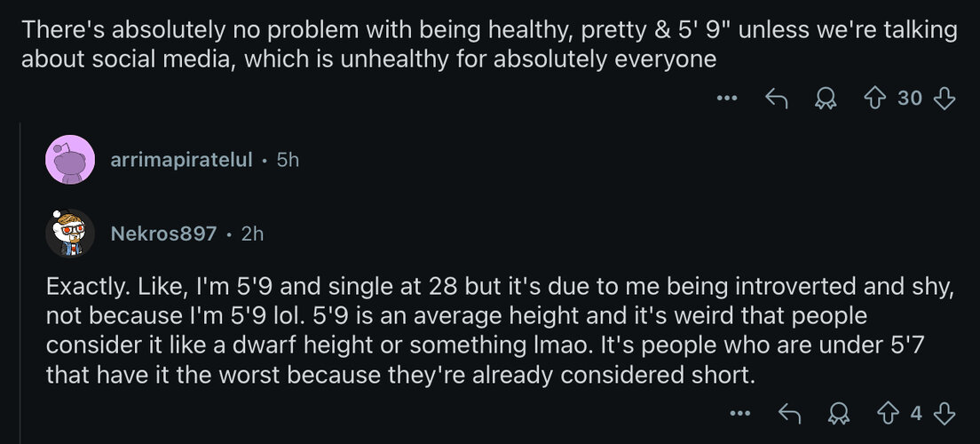Click arrimapiratelul's purple Snoo avatar
Image resolution: width=980 pixels, height=444 pixels.
(70, 160)
